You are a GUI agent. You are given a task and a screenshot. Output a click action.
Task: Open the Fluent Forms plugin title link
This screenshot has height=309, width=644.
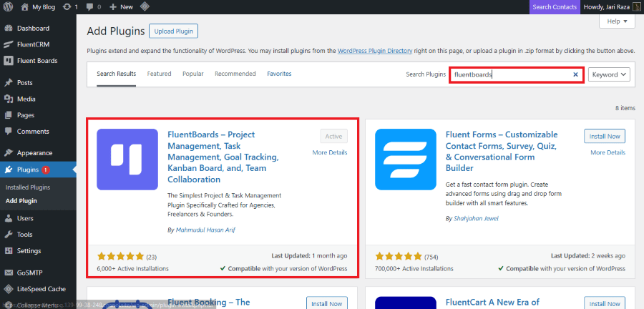[x=502, y=152]
